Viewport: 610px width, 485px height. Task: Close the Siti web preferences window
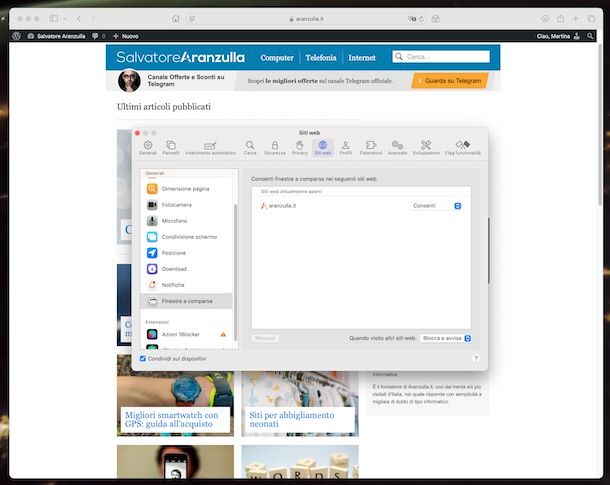pos(137,133)
